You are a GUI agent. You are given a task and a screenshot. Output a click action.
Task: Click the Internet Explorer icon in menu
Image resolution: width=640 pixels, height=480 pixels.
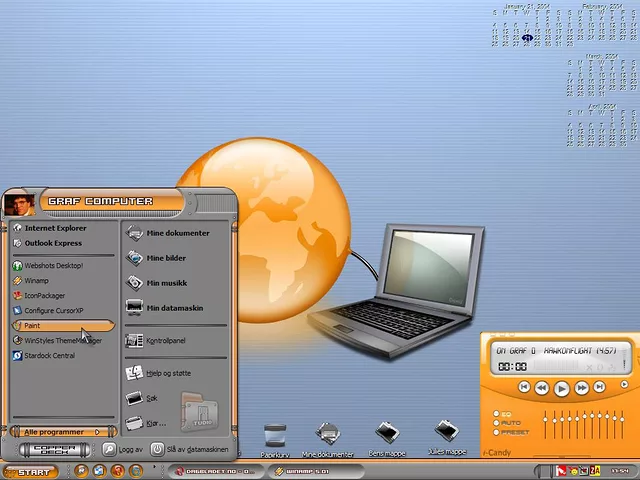(17, 228)
